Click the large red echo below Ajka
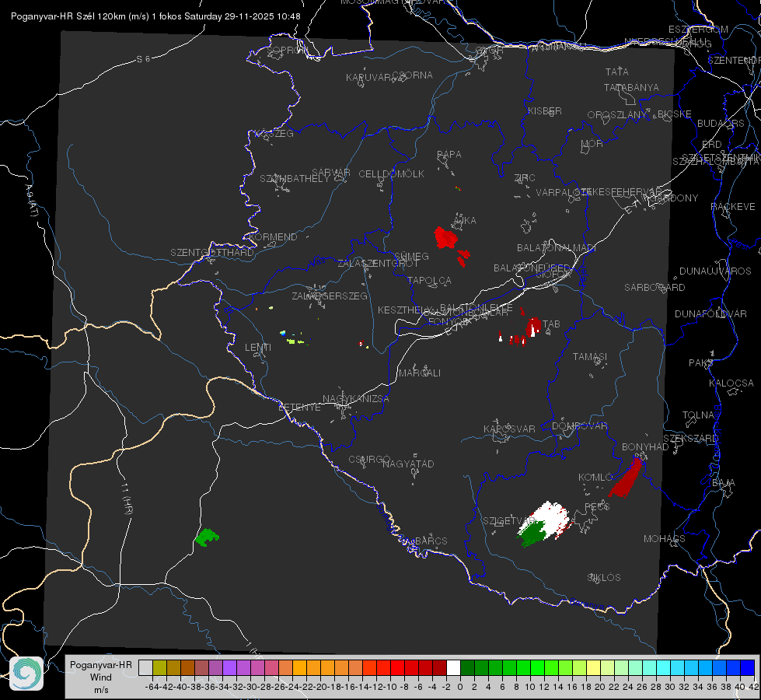 point(445,238)
